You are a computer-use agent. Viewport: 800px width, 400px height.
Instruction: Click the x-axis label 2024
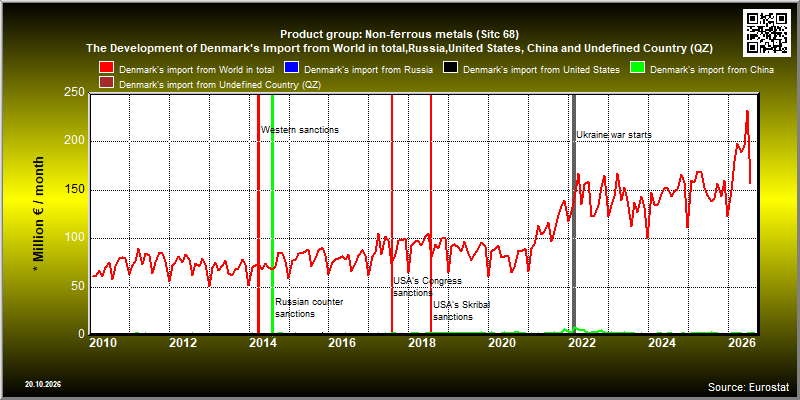pyautogui.click(x=662, y=342)
